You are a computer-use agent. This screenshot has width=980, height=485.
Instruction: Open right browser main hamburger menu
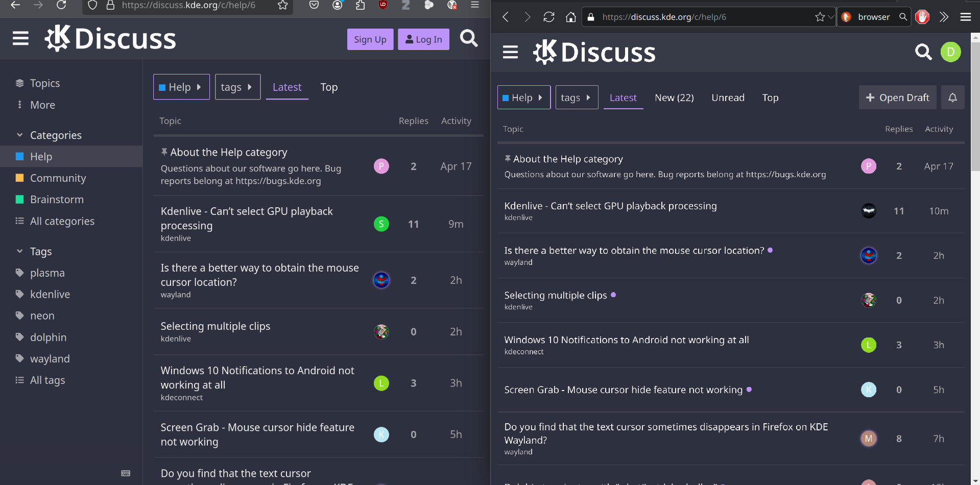966,17
